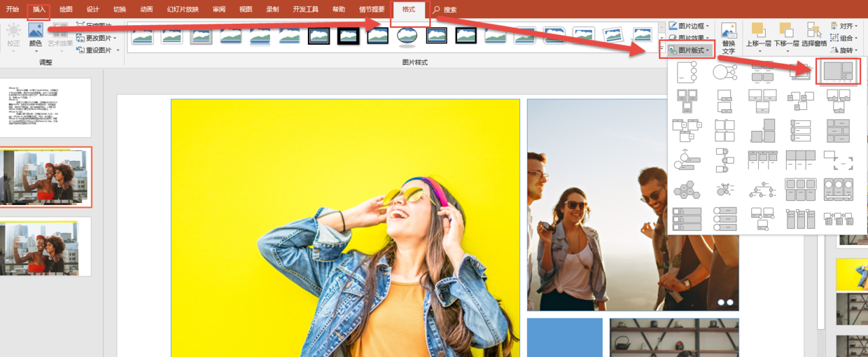The image size is (868, 357).
Task: Expand the 图片版式 (Picture Layout) dropdown
Action: point(689,50)
